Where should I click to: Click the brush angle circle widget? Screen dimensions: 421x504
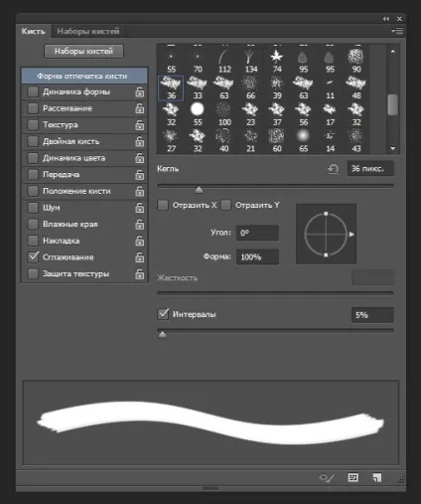pyautogui.click(x=326, y=235)
